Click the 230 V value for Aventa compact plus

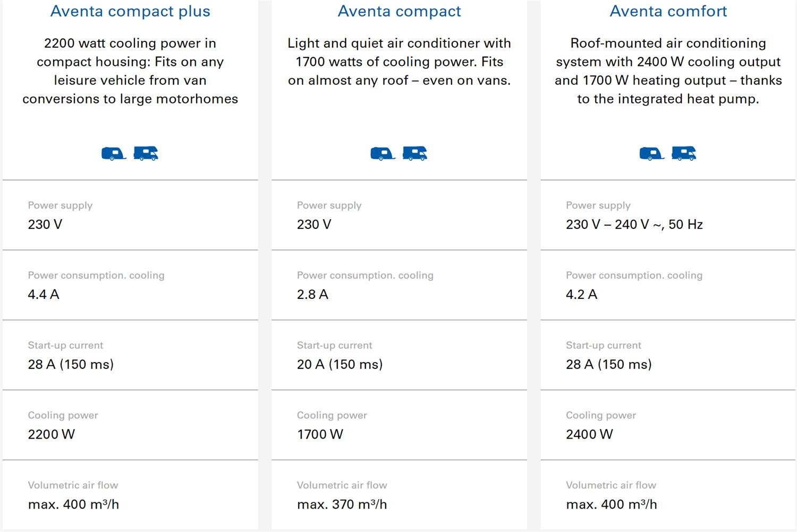tap(45, 225)
